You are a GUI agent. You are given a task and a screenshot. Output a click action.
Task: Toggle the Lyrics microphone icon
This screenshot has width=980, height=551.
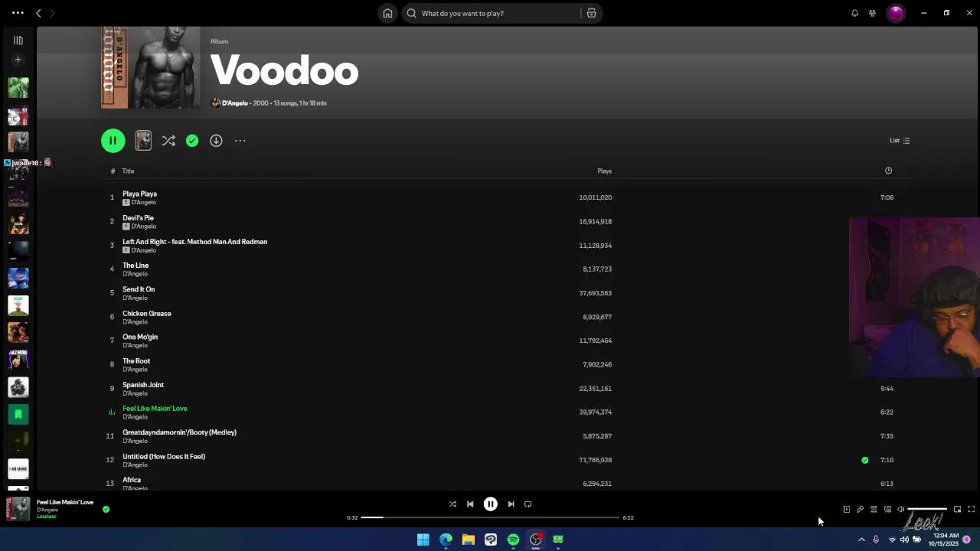[860, 510]
